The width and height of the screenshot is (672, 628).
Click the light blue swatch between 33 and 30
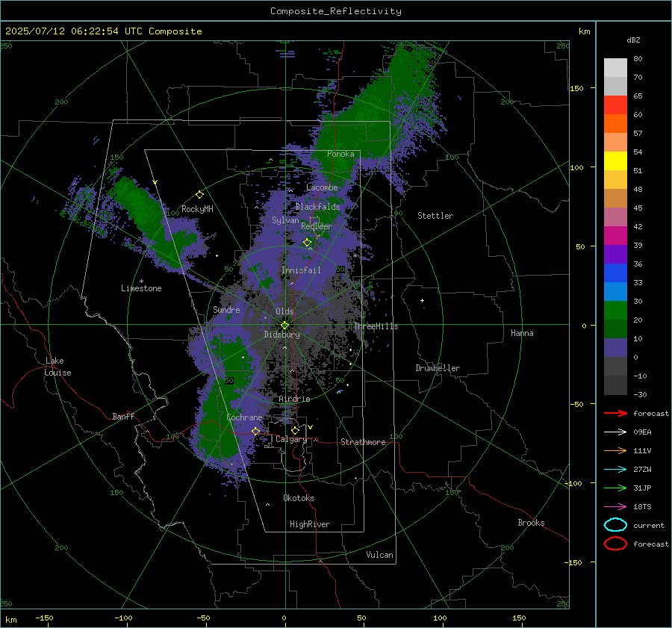coord(615,292)
